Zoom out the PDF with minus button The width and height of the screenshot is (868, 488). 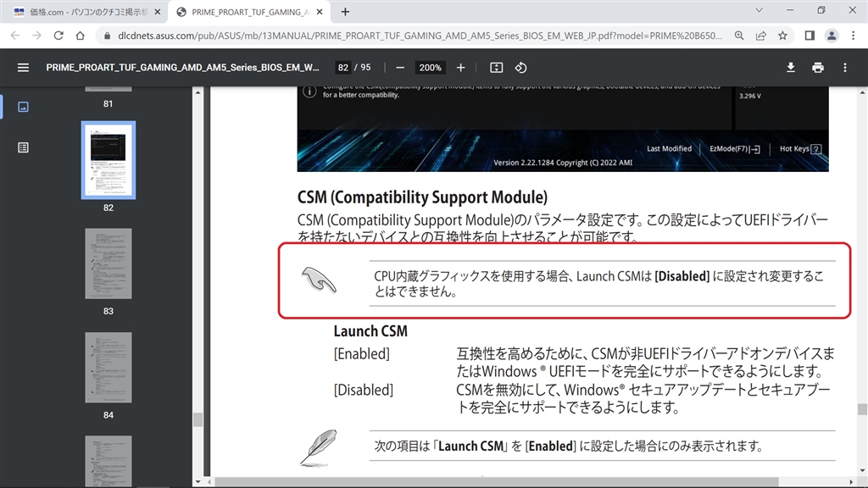[400, 68]
